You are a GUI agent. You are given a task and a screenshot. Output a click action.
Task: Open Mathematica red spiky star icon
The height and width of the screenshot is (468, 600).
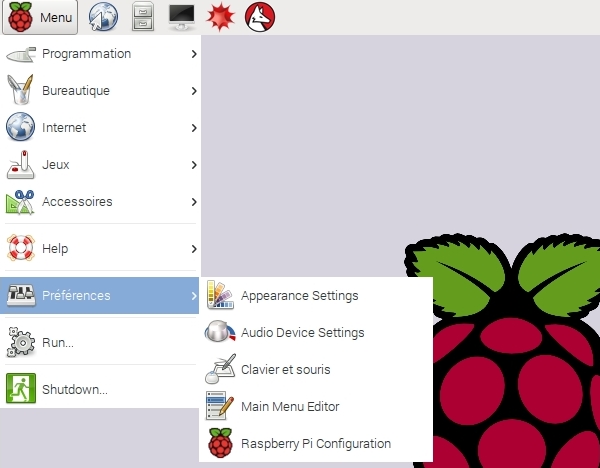coord(220,16)
